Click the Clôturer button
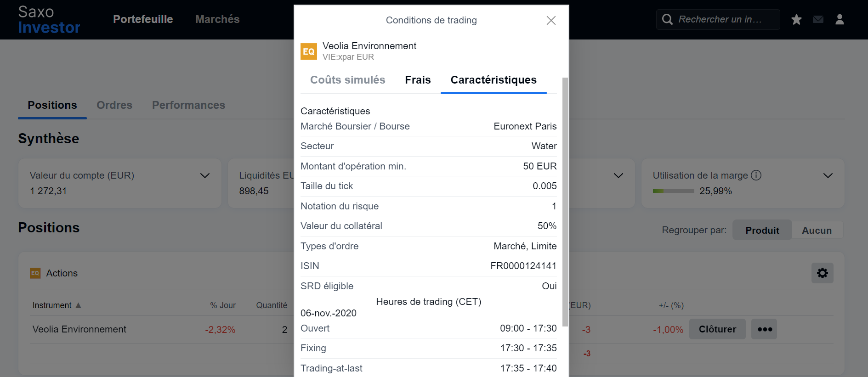The width and height of the screenshot is (868, 377). [717, 329]
